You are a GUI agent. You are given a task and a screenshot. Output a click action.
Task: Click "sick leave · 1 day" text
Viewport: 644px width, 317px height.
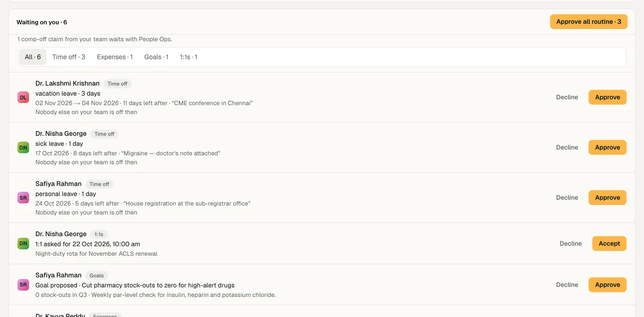pyautogui.click(x=59, y=144)
